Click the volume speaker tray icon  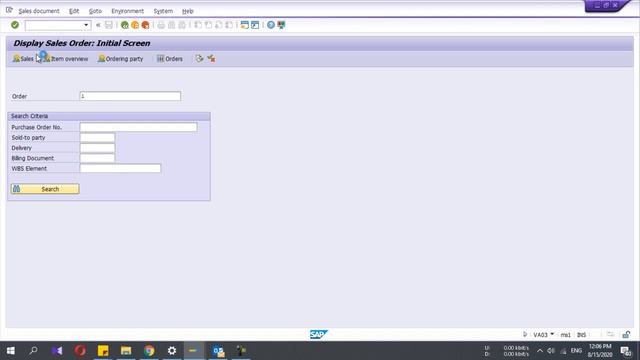coord(551,351)
